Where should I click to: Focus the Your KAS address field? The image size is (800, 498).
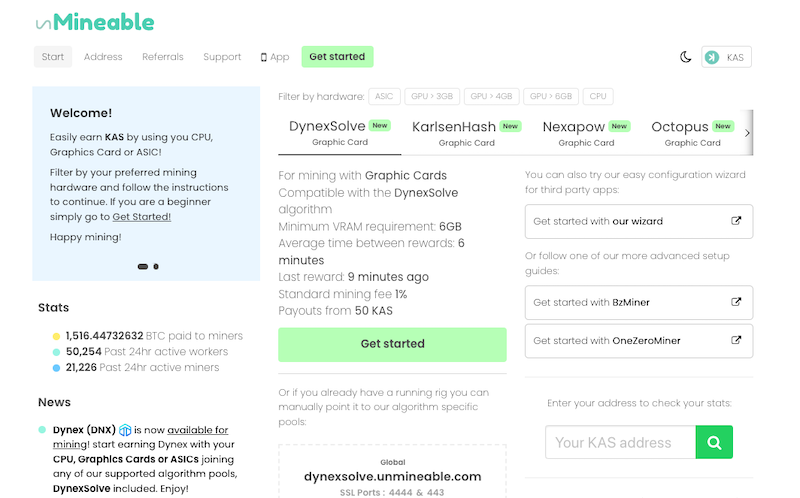[x=620, y=442]
